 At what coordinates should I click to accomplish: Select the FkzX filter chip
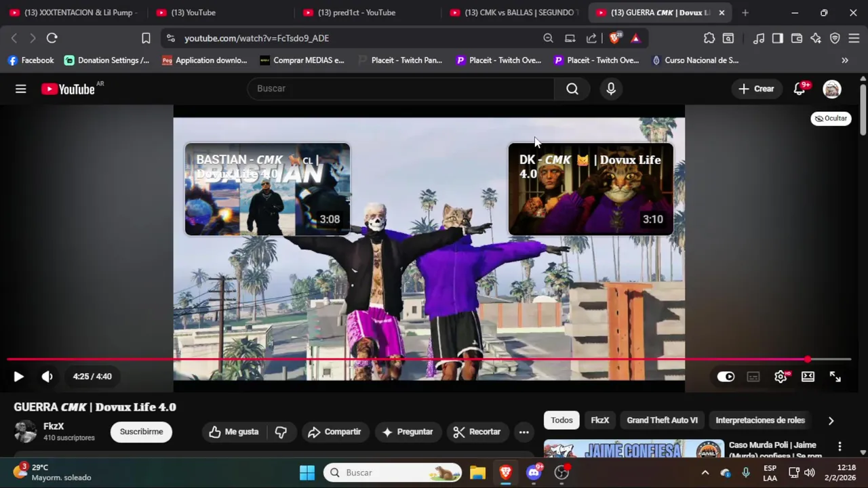[599, 420]
